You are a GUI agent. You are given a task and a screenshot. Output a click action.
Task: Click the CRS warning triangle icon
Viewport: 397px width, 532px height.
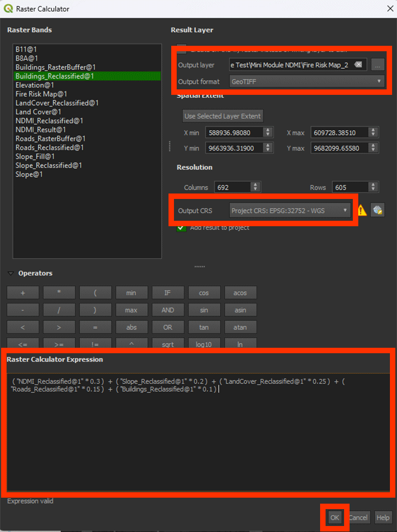tap(362, 210)
